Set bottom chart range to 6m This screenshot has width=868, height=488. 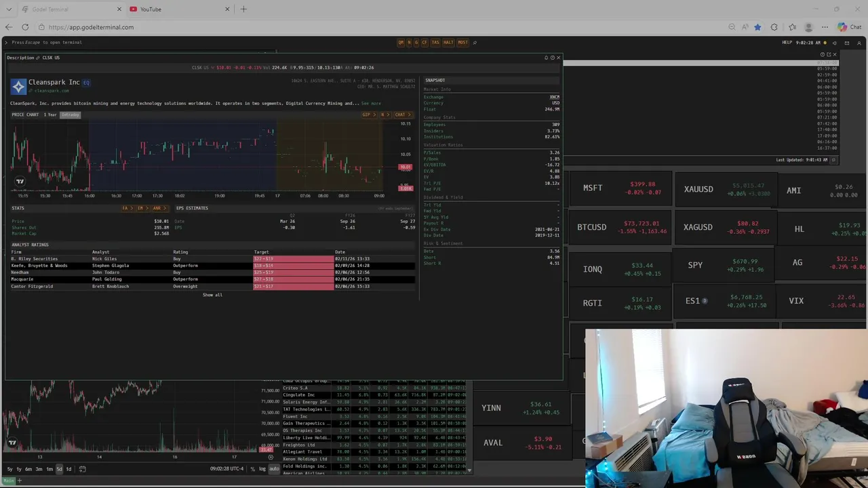point(28,469)
